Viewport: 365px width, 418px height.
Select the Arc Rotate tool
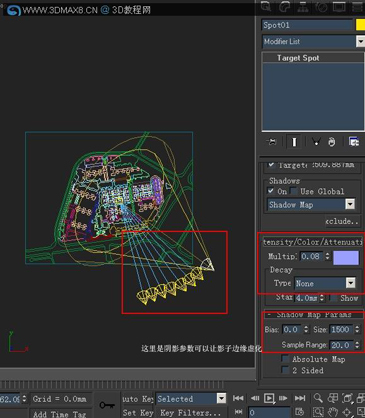tap(347, 412)
